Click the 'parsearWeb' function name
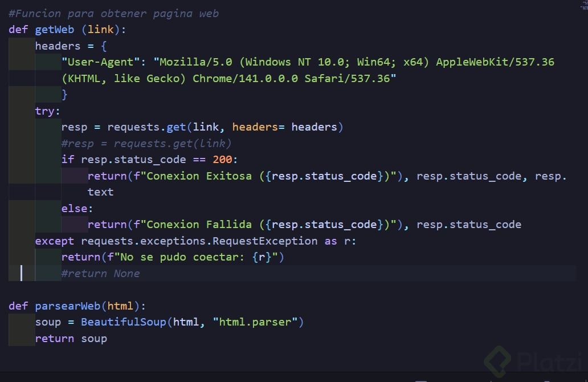 click(x=68, y=306)
